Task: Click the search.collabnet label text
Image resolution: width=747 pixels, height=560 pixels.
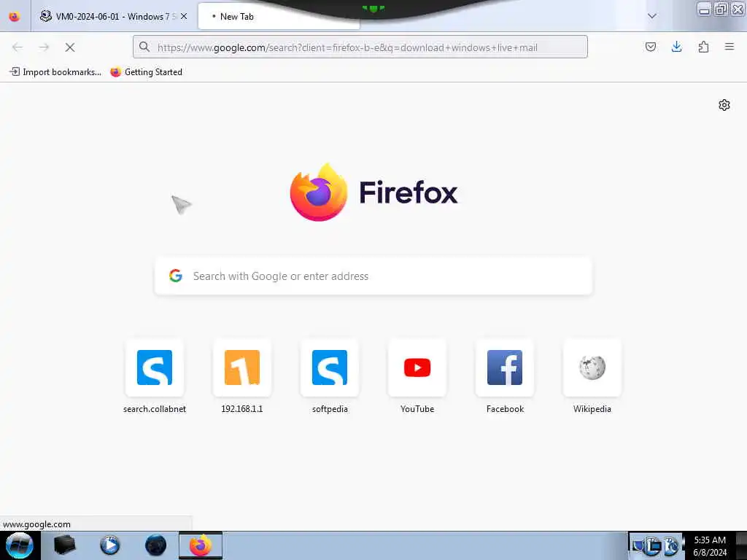Action: tap(155, 409)
